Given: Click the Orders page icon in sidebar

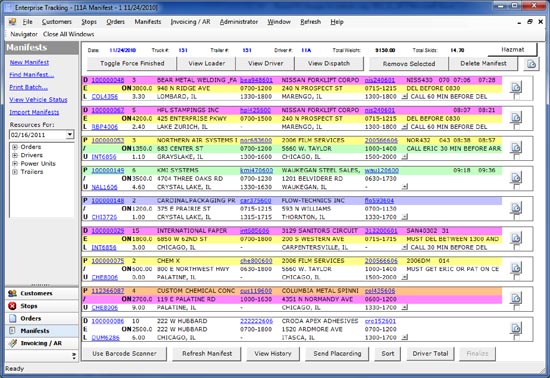Looking at the screenshot, I should point(13,318).
